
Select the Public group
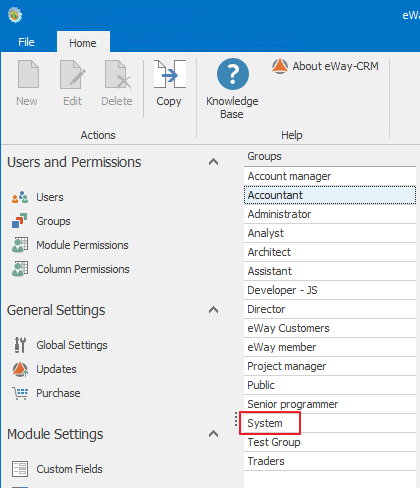pos(330,385)
